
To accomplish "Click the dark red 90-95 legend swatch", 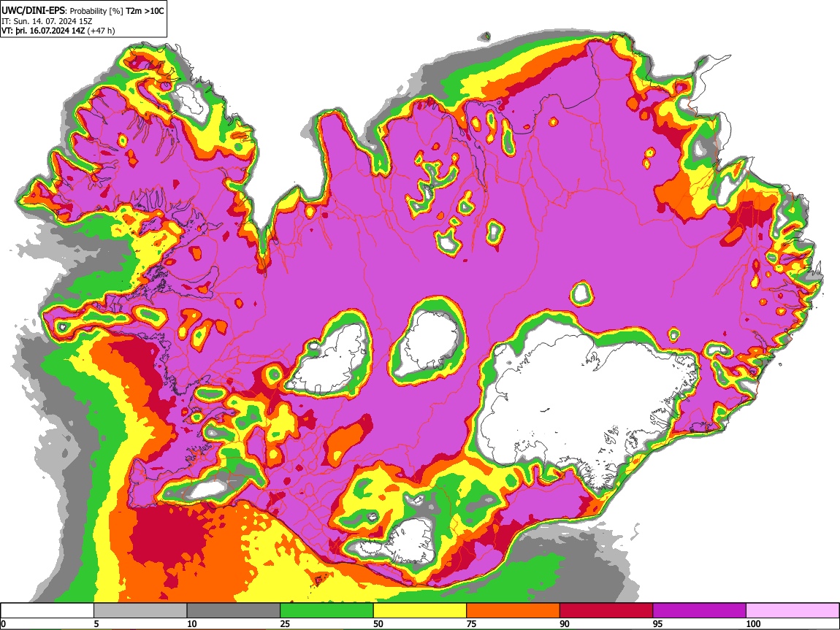I will coord(606,610).
